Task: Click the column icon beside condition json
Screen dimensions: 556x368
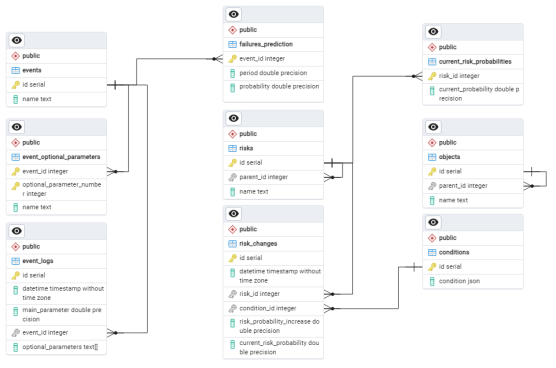Action: pyautogui.click(x=432, y=281)
